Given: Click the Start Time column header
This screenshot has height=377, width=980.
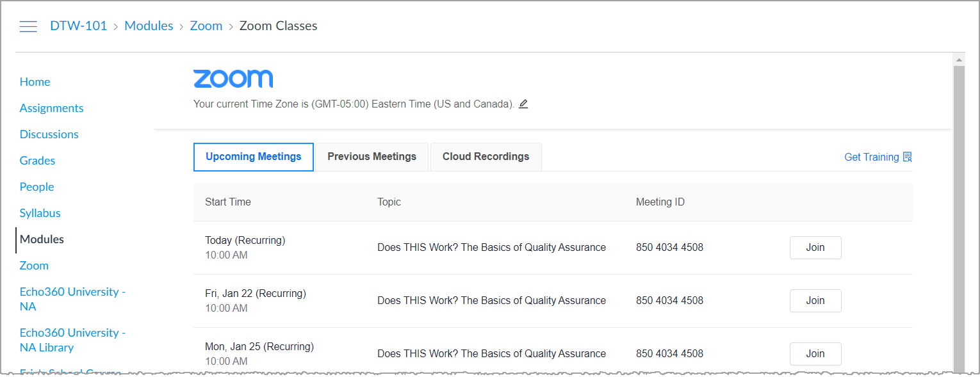Looking at the screenshot, I should (x=228, y=202).
